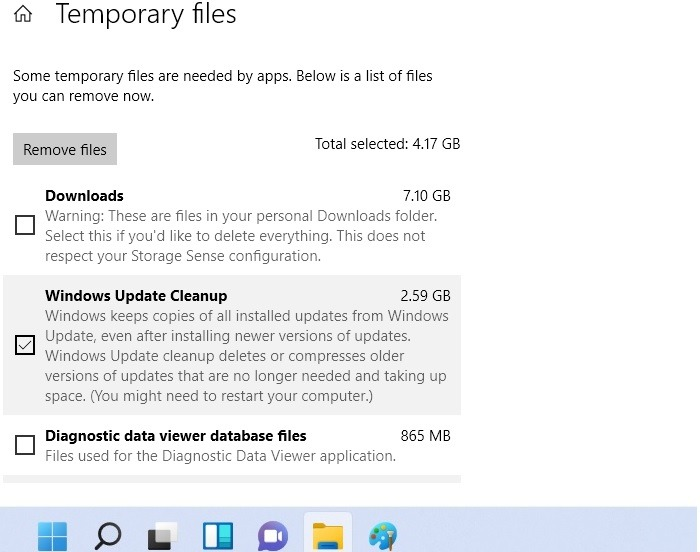The width and height of the screenshot is (700, 552).
Task: Tick Diagnostic data viewer database files checkbox
Action: pyautogui.click(x=25, y=445)
